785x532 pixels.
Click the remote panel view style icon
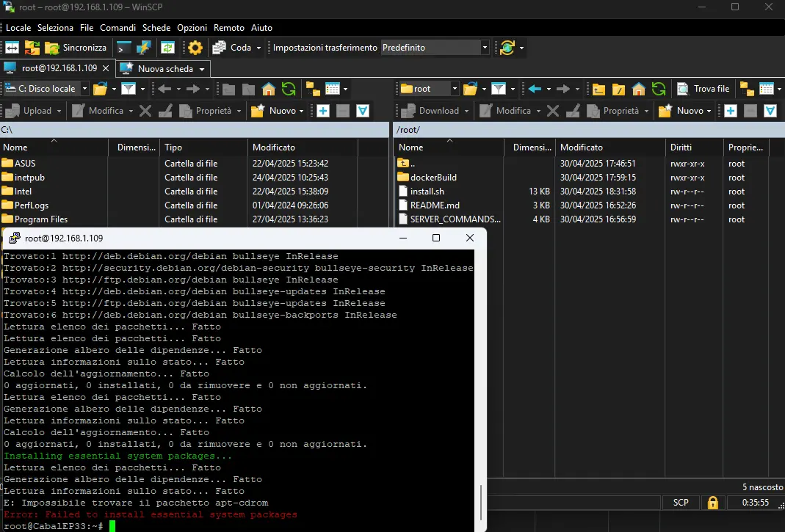pos(767,89)
